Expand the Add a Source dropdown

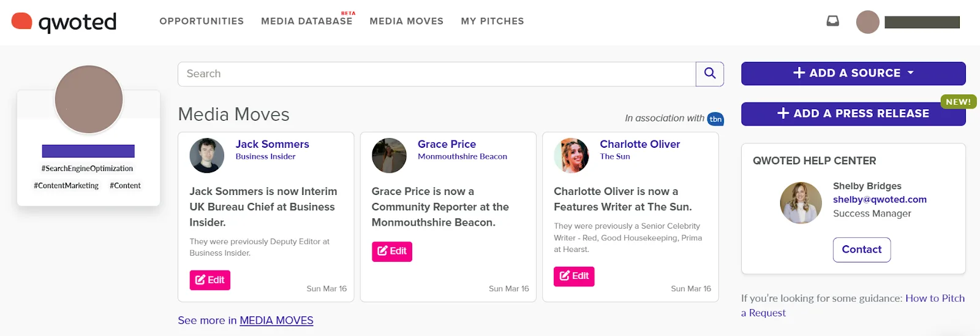[853, 73]
